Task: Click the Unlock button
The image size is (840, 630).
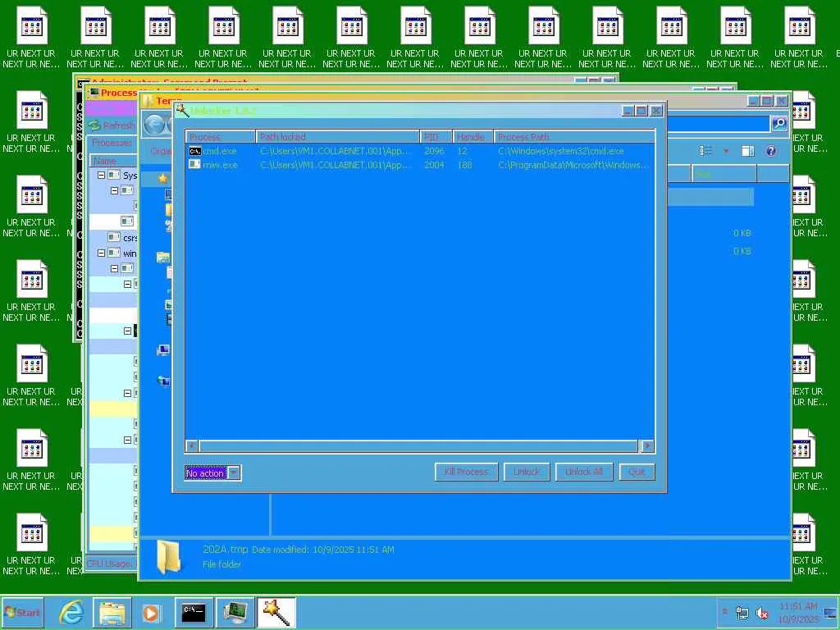Action: (527, 472)
